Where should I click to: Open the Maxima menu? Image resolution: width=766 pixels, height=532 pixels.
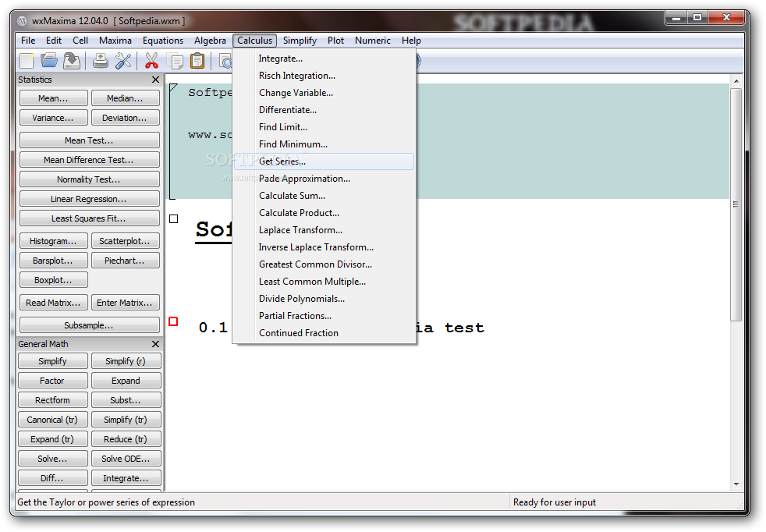pos(115,41)
